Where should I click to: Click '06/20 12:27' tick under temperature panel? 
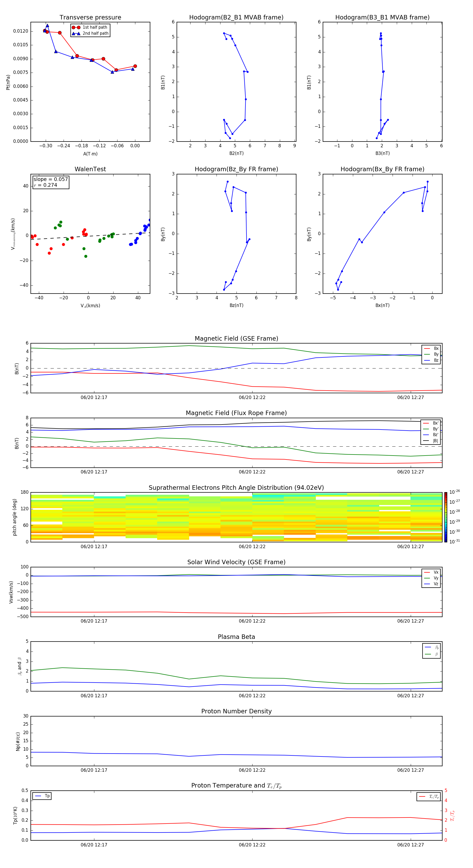tap(410, 845)
